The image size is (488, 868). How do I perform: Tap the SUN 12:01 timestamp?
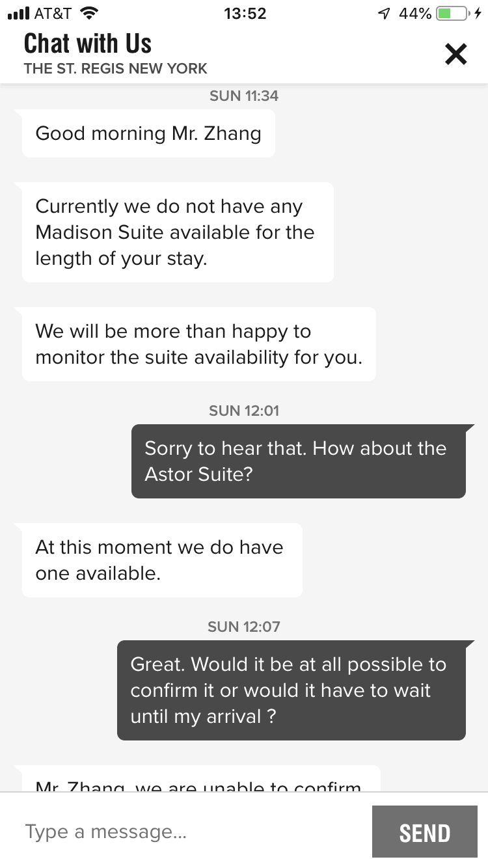pos(244,411)
